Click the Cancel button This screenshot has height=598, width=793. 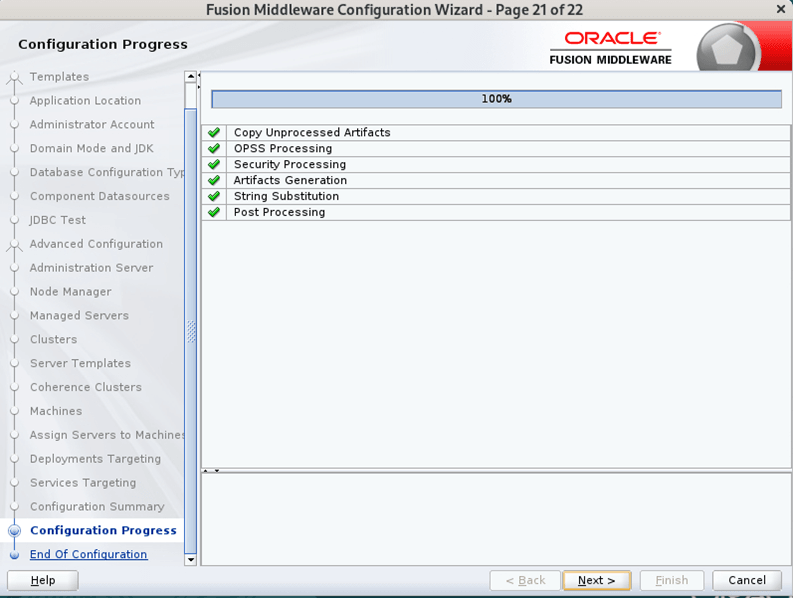coord(747,580)
